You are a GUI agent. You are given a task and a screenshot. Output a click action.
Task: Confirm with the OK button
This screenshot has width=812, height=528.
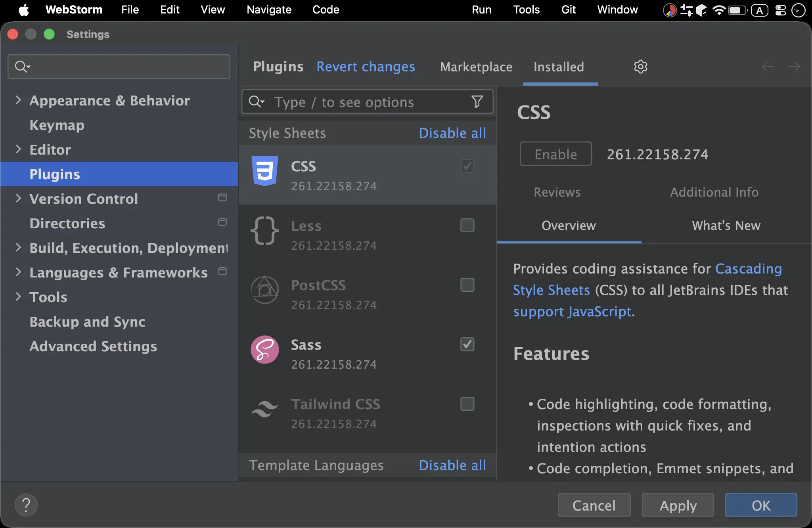tap(761, 505)
